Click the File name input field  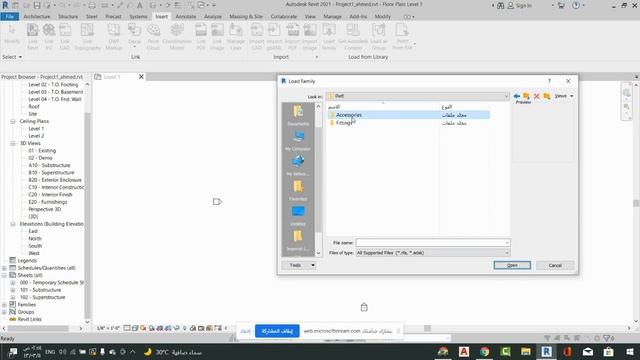430,243
